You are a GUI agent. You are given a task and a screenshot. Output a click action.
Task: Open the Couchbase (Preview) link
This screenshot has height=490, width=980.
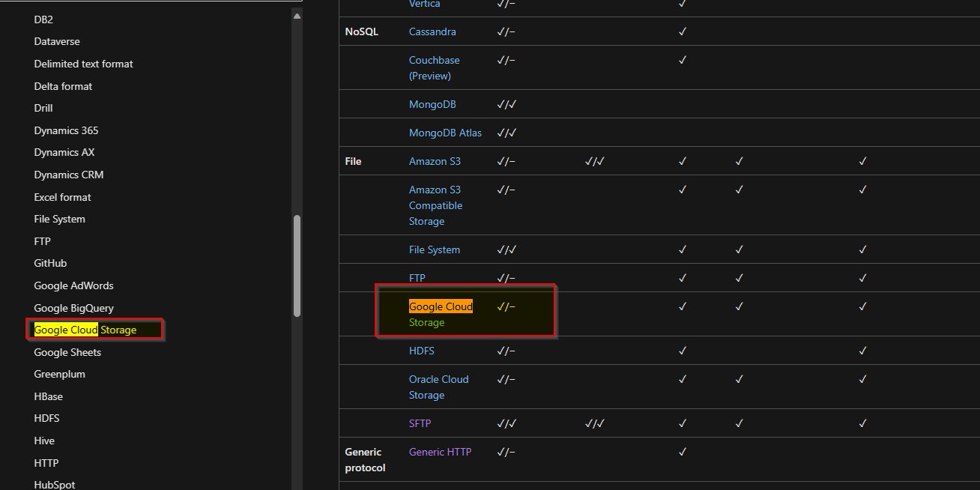(435, 67)
